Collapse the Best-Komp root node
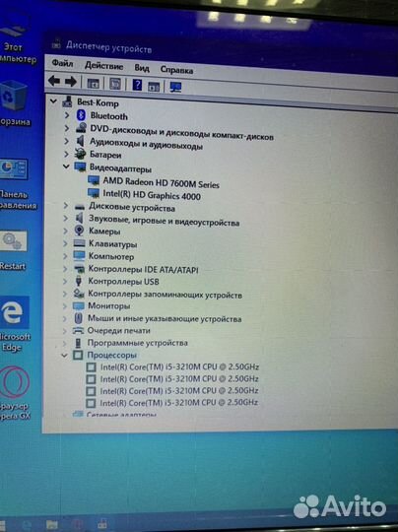The height and width of the screenshot is (532, 398). [53, 100]
